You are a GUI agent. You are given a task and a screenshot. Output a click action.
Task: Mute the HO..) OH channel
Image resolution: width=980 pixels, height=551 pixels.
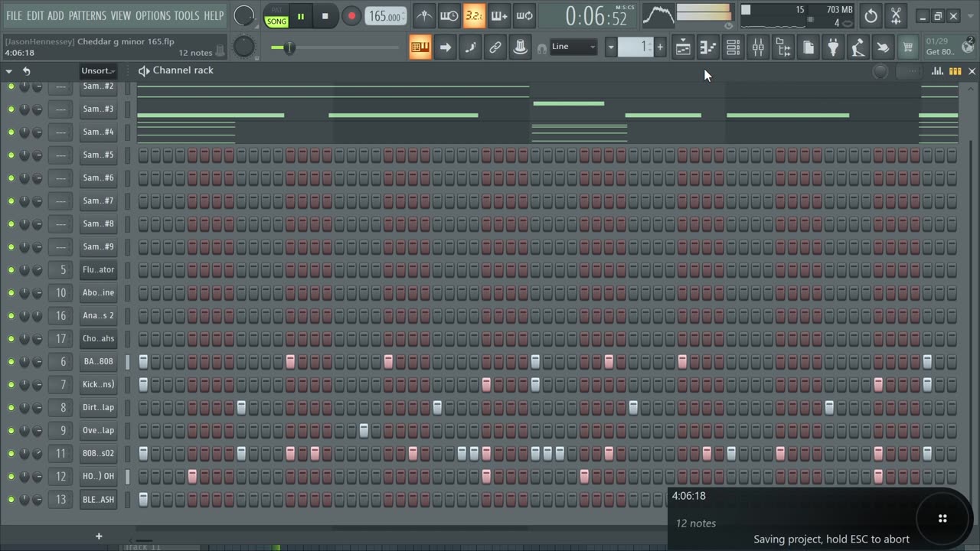coord(11,476)
